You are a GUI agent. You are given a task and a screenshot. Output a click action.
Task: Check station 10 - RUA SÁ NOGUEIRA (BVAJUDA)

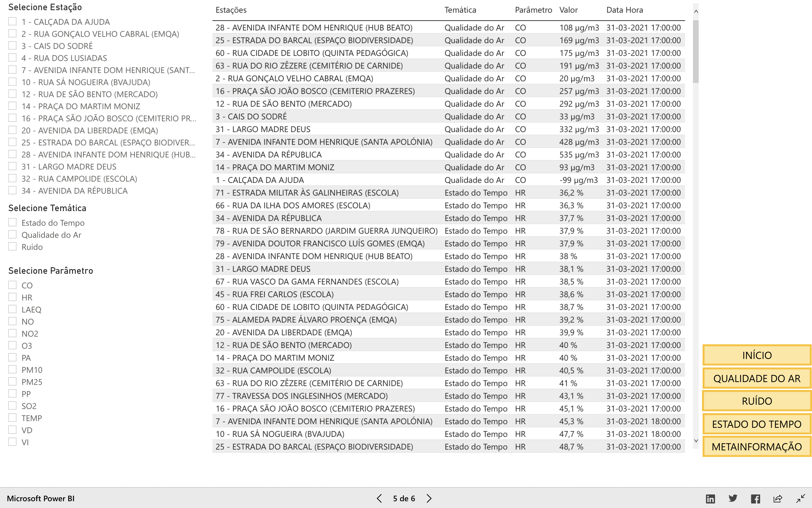(x=12, y=82)
